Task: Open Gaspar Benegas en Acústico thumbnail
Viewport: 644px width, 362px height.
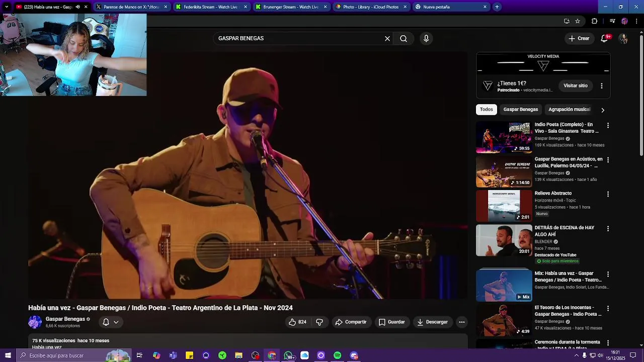Action: [x=504, y=171]
